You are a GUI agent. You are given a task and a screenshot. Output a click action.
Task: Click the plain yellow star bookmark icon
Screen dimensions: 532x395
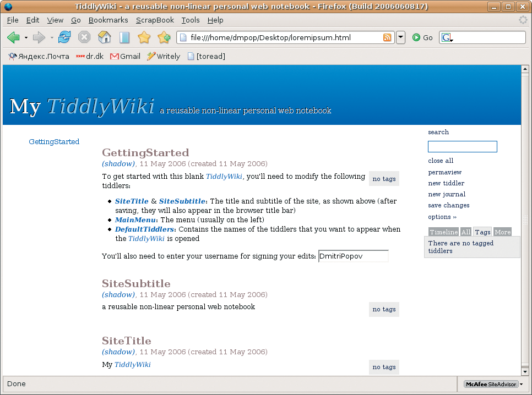(x=144, y=37)
